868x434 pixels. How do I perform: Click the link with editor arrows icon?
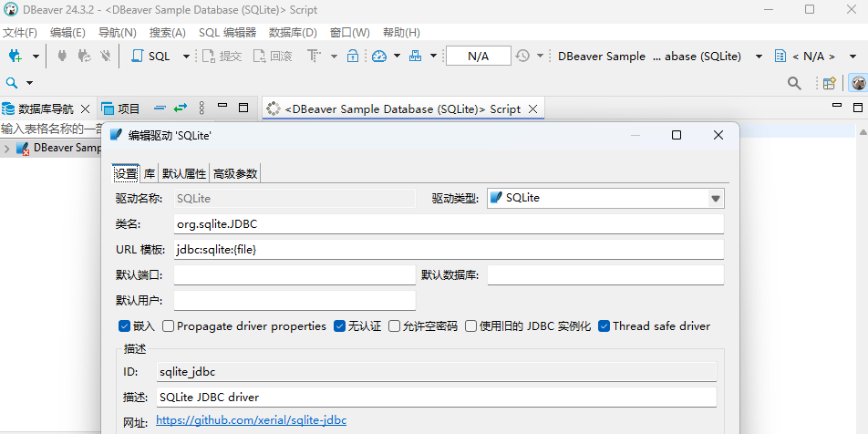point(180,108)
